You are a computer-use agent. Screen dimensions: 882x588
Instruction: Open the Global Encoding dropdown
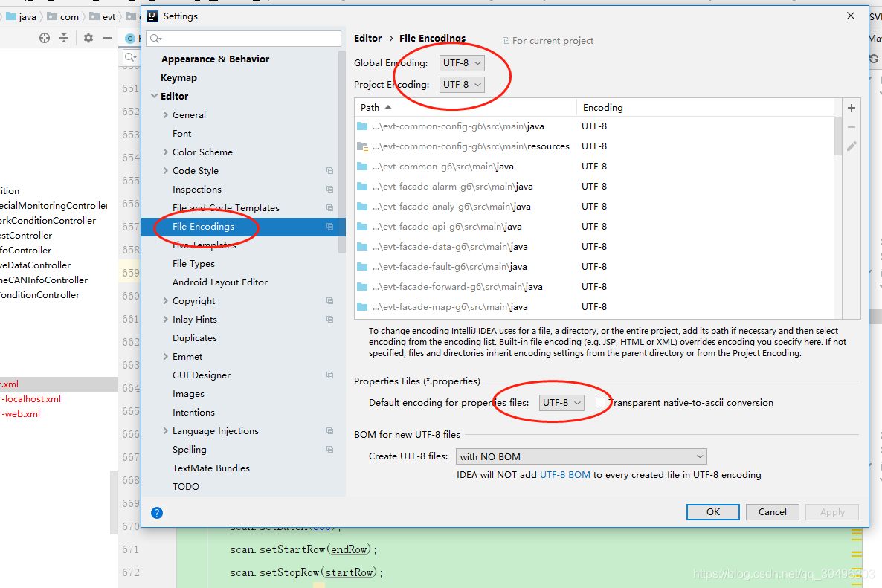click(461, 63)
